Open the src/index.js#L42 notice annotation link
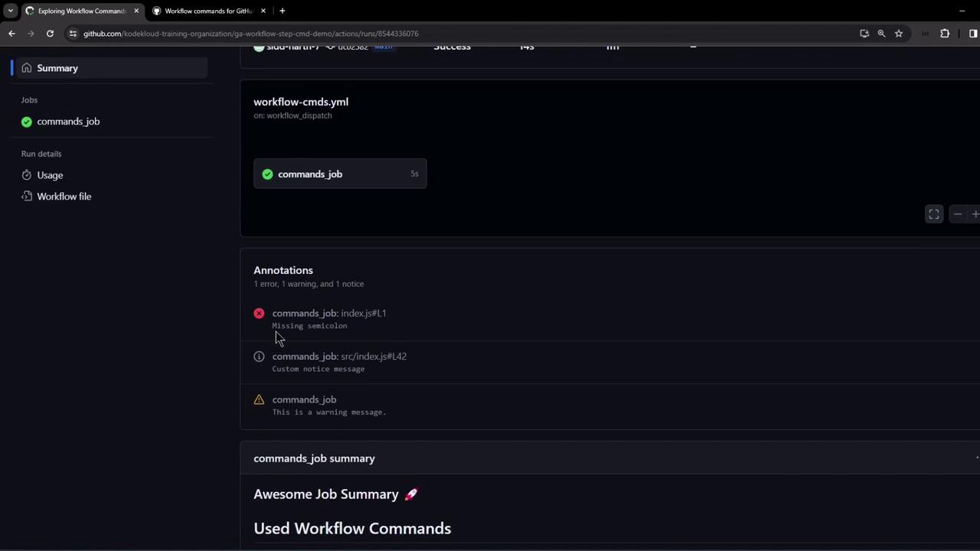The image size is (980, 551). (373, 357)
